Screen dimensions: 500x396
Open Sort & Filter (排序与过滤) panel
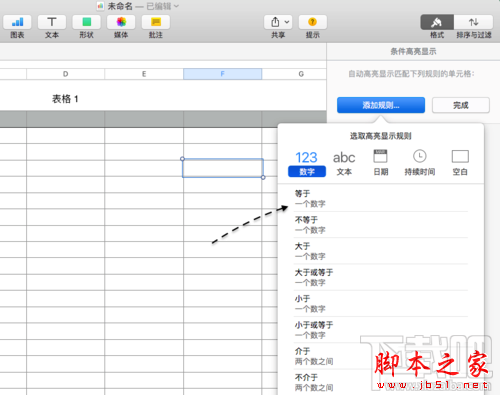(x=474, y=22)
